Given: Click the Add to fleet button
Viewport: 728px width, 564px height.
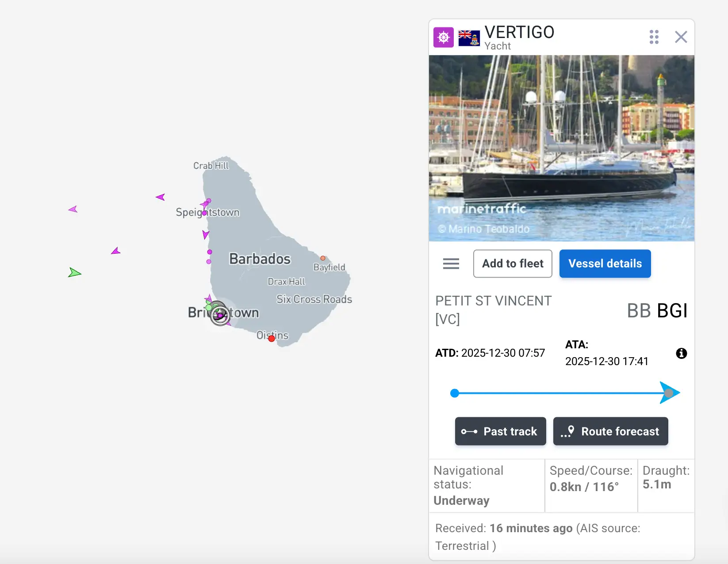Looking at the screenshot, I should coord(512,263).
